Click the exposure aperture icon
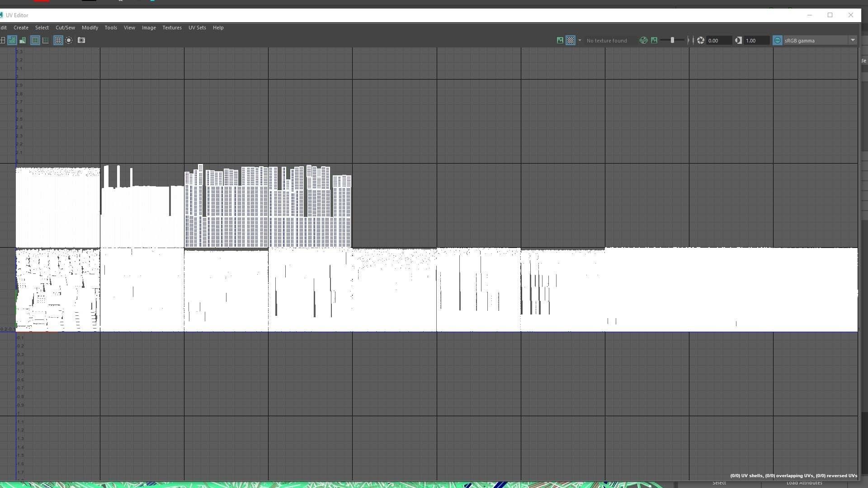Screen dimensions: 868x488 tap(701, 40)
